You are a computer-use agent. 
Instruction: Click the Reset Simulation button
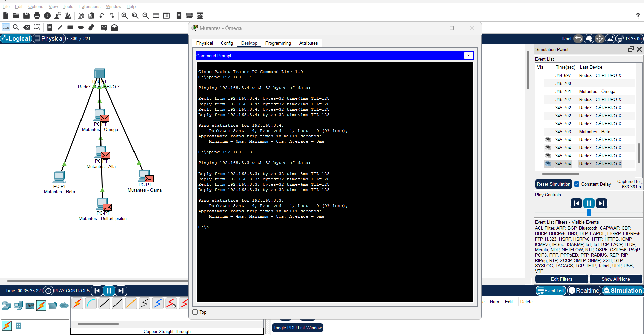pyautogui.click(x=553, y=184)
